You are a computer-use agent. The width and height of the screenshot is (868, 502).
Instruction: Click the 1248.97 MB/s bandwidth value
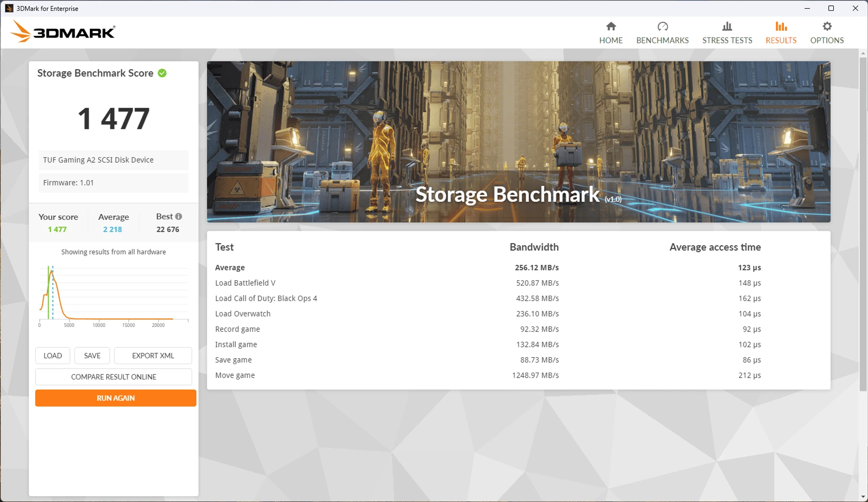click(x=535, y=375)
